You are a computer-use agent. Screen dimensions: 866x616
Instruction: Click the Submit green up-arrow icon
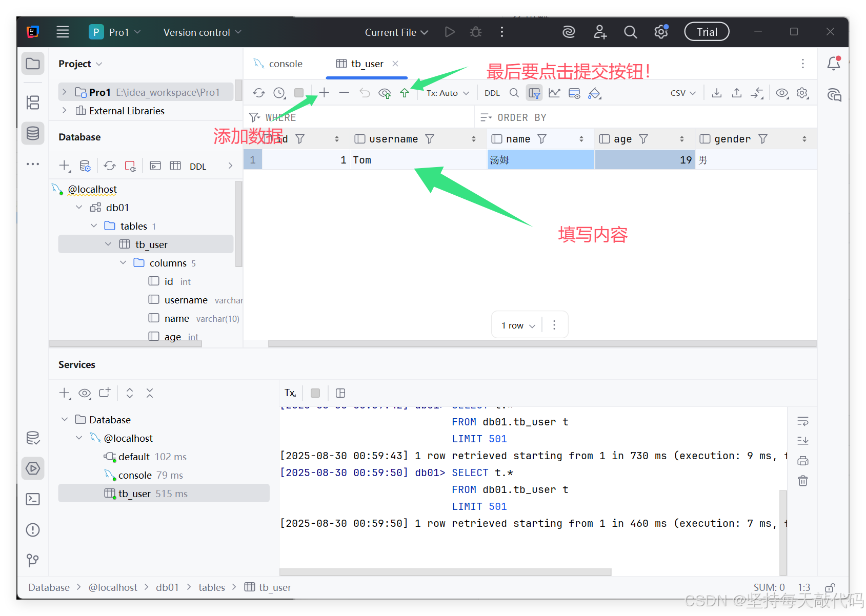[405, 93]
